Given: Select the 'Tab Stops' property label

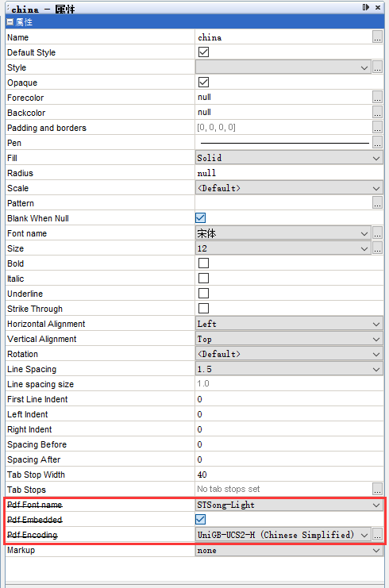Looking at the screenshot, I should [26, 490].
